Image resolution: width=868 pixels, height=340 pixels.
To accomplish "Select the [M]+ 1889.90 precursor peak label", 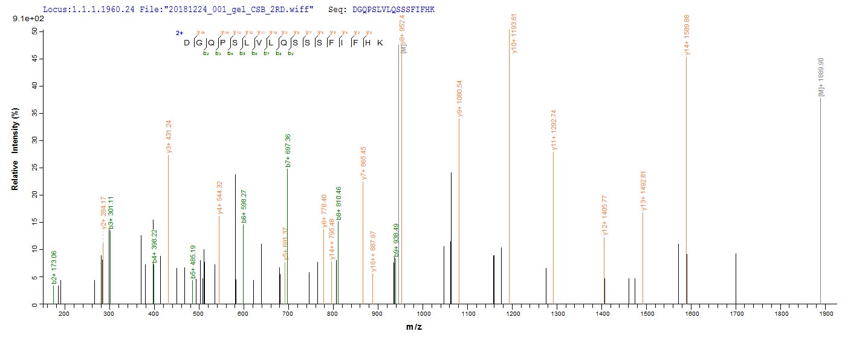I will (x=821, y=77).
